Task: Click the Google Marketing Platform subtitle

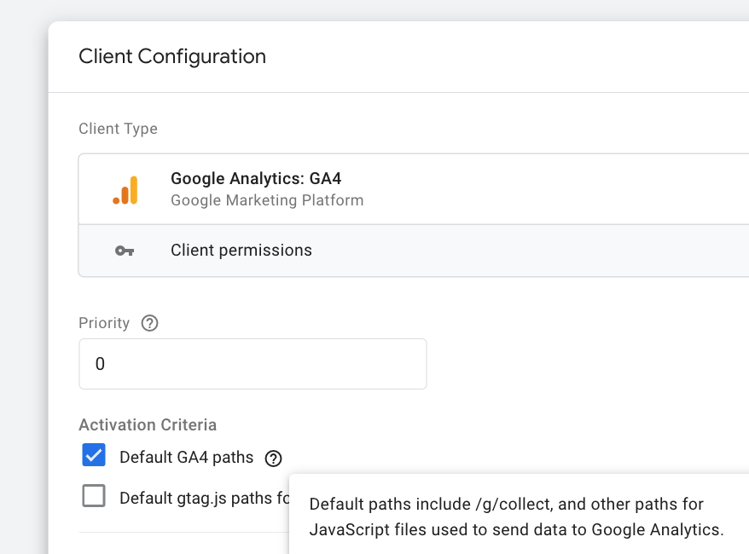Action: [x=267, y=200]
